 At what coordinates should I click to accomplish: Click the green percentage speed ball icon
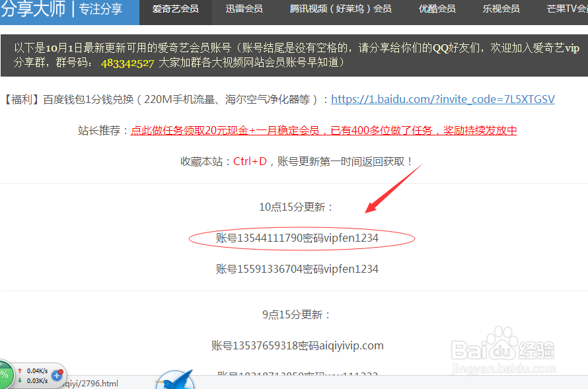click(5, 375)
